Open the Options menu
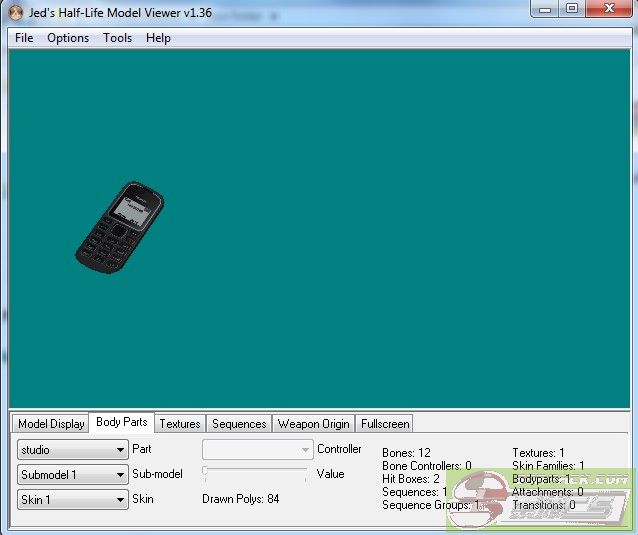The width and height of the screenshot is (638, 535). (x=68, y=38)
